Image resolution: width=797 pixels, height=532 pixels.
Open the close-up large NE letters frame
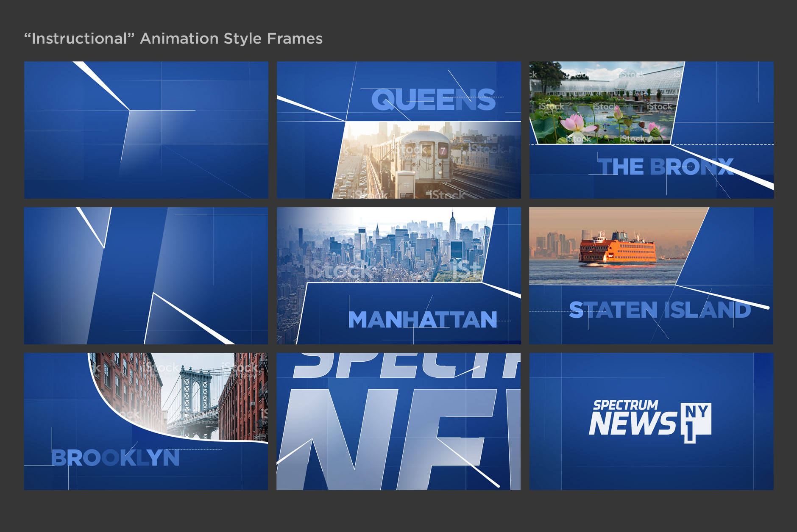[x=398, y=421]
